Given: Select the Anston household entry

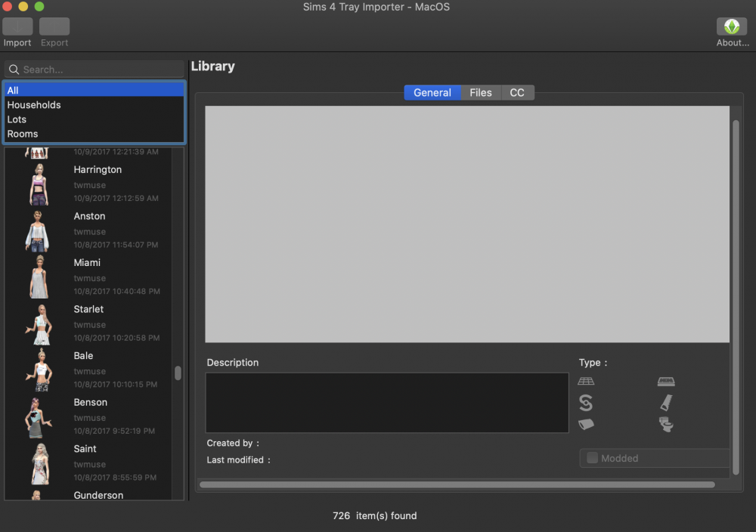Looking at the screenshot, I should [88, 230].
